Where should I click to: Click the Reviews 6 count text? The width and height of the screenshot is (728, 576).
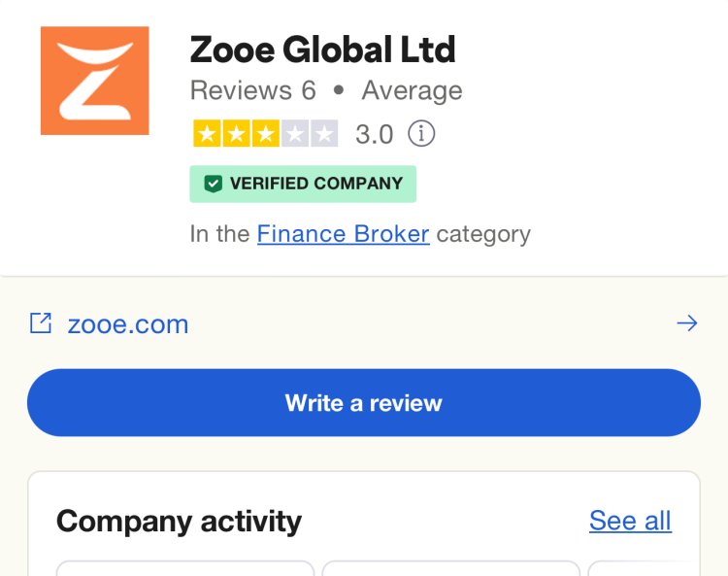click(253, 90)
